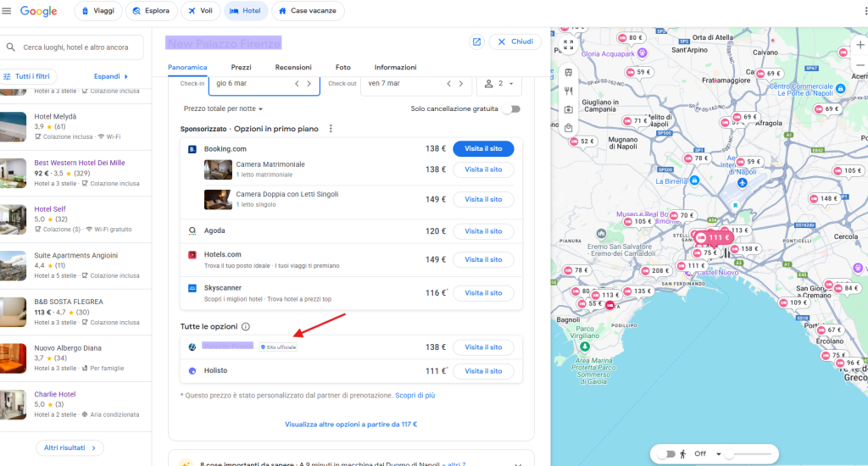Switch to the Prezzi tab
The image size is (868, 466).
click(x=241, y=68)
